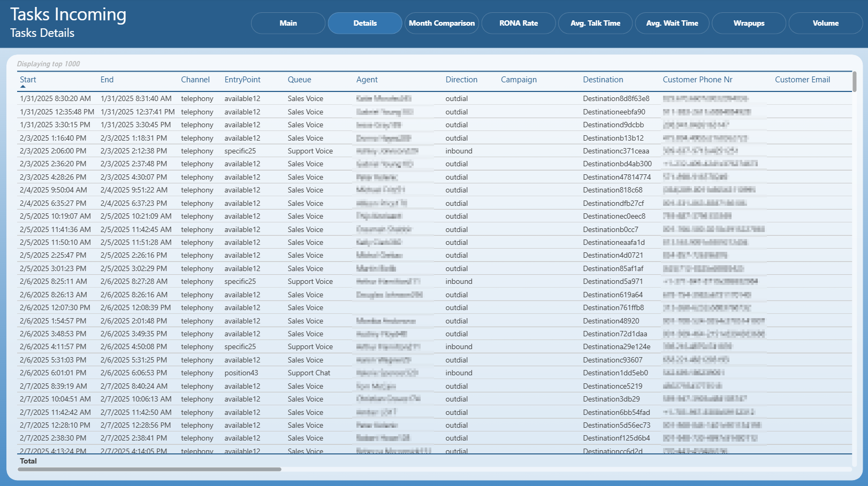This screenshot has height=486, width=868.
Task: Sort by the Direction column header
Action: click(461, 80)
